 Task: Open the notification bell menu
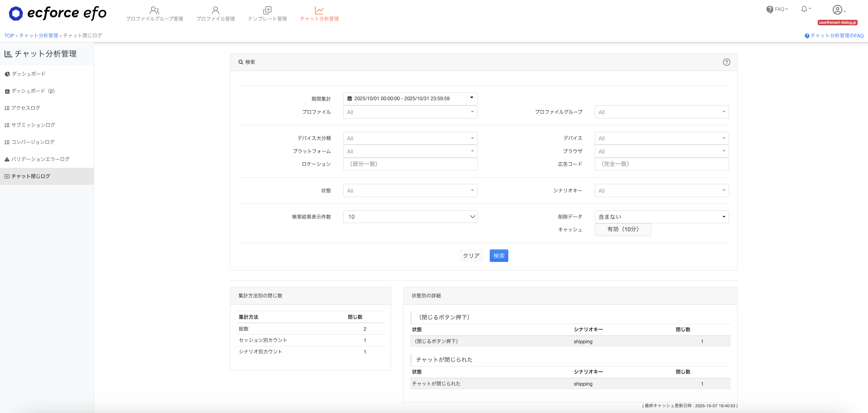tap(805, 9)
